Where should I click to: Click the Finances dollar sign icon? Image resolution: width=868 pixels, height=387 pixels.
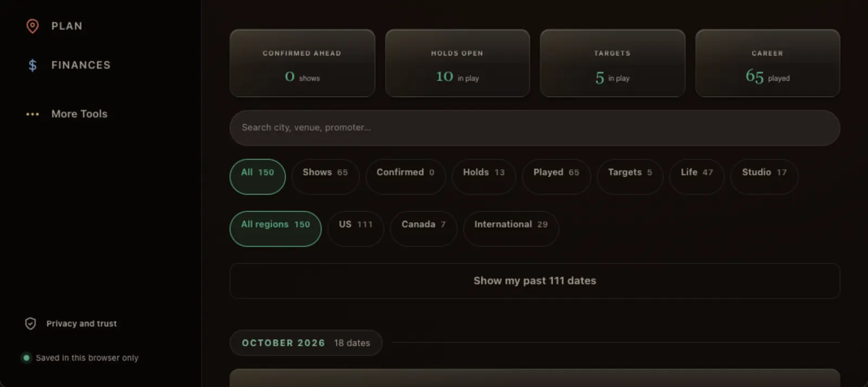[x=33, y=65]
